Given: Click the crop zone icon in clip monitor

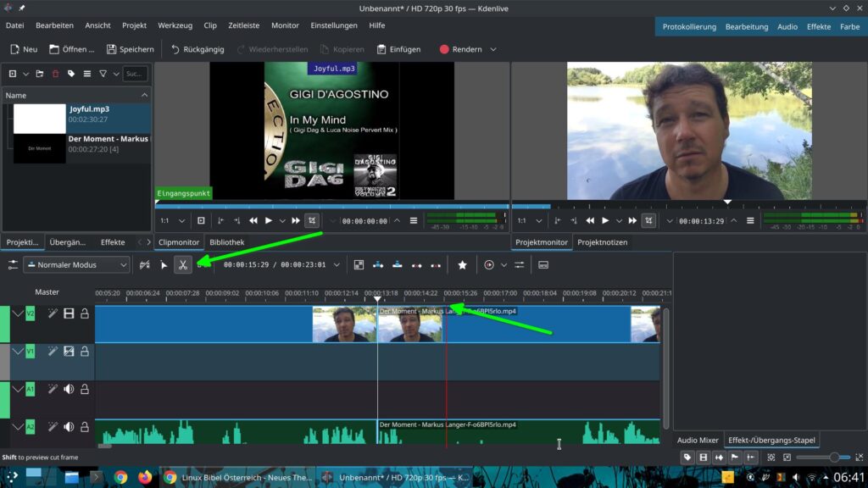Looking at the screenshot, I should 312,221.
